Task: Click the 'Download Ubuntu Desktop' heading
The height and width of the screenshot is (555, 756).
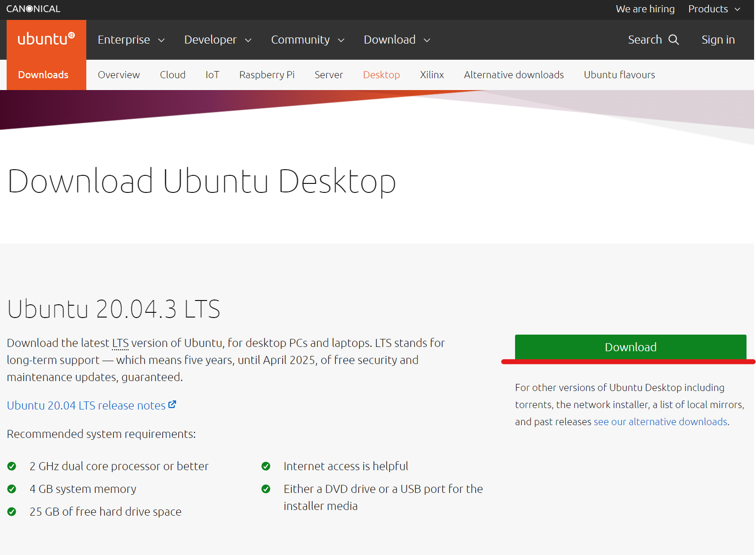Action: (202, 182)
